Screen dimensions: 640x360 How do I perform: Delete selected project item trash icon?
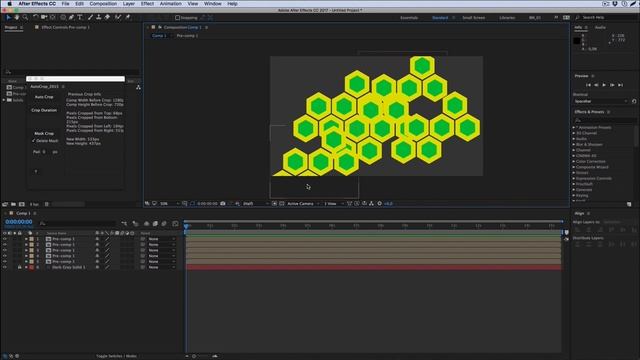point(47,204)
